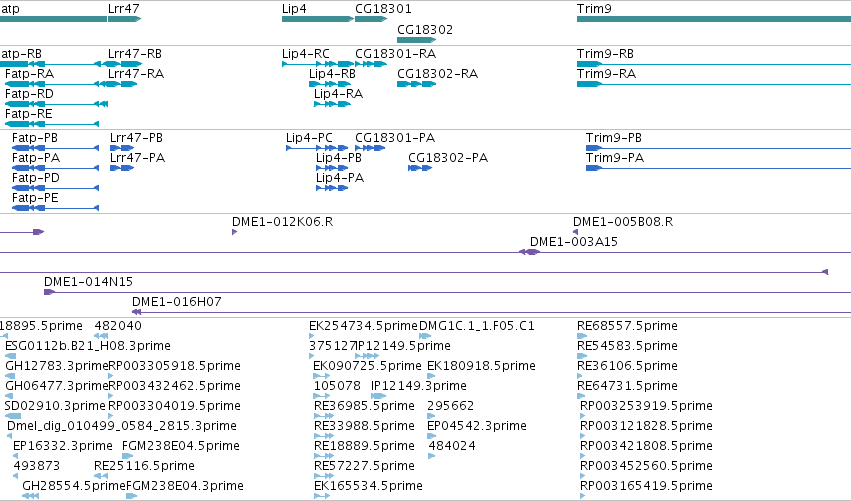Select the CG18302-PA protein feature
The height and width of the screenshot is (501, 851).
(420, 168)
